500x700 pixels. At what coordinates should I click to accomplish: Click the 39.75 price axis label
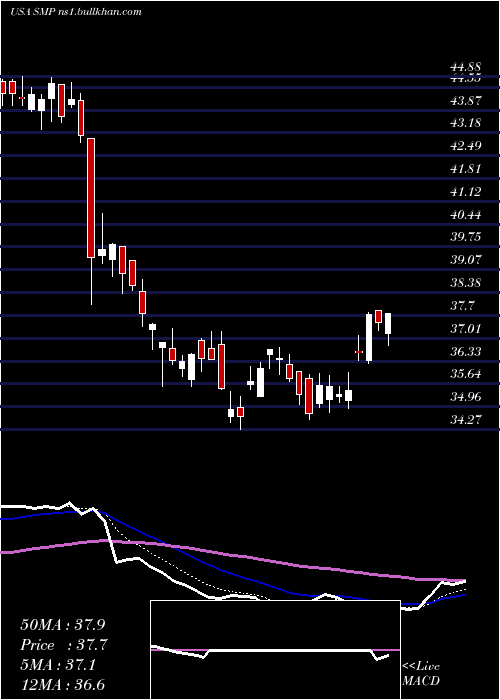click(466, 237)
